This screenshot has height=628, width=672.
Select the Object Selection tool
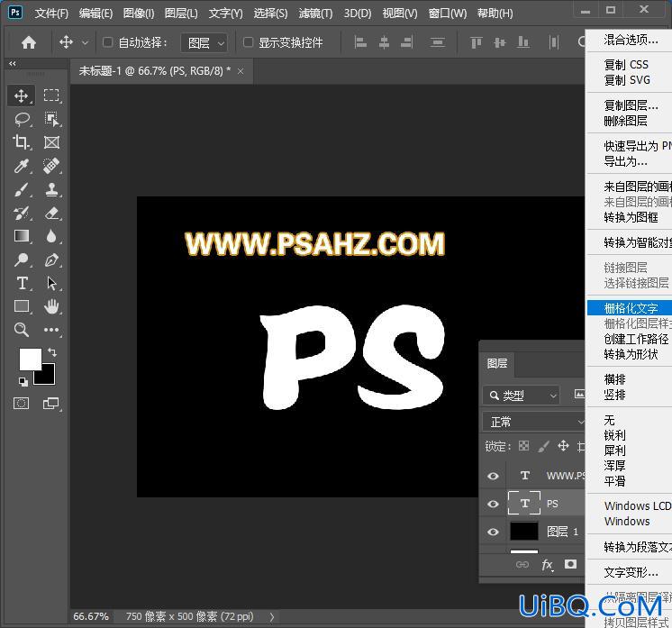[52, 119]
